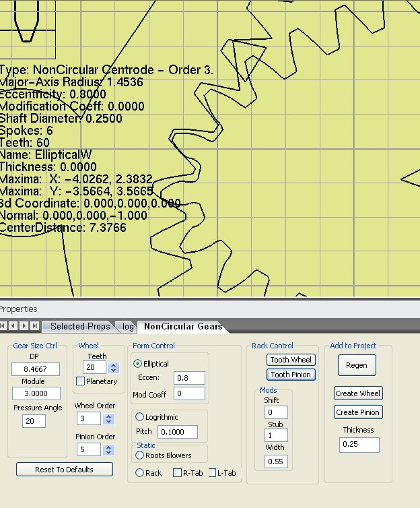
Task: Tick the L-Tab checkbox
Action: (212, 473)
